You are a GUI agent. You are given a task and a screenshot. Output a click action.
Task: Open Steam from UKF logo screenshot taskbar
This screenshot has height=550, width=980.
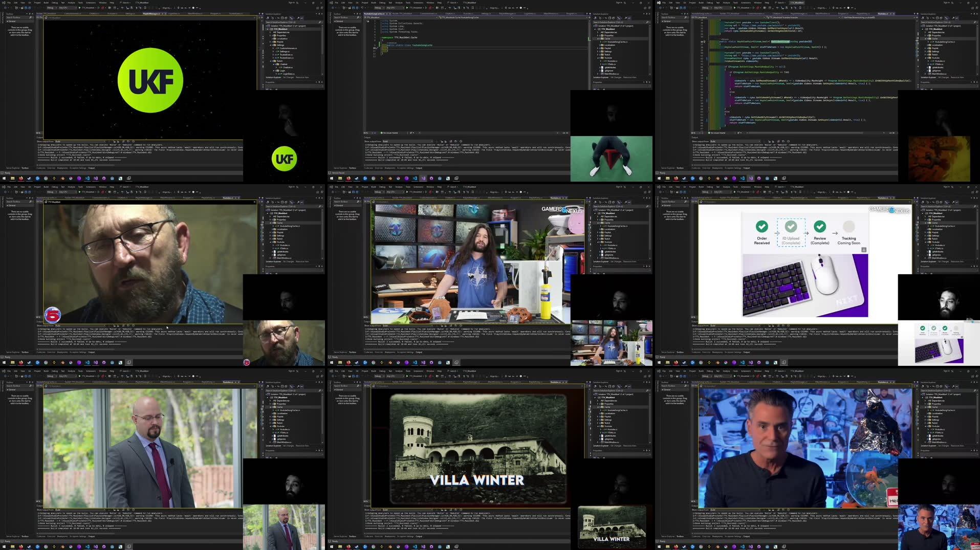point(29,179)
